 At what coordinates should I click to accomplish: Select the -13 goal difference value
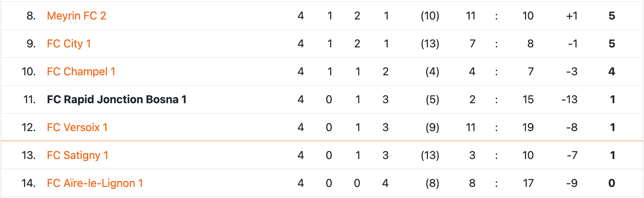pos(569,99)
